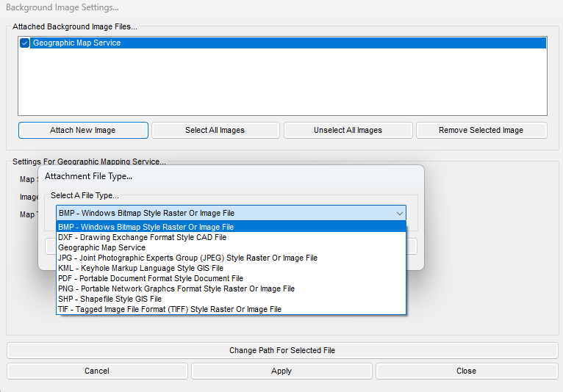The width and height of the screenshot is (563, 392).
Task: Choose Geographic Map Service from dropdown list
Action: point(231,248)
